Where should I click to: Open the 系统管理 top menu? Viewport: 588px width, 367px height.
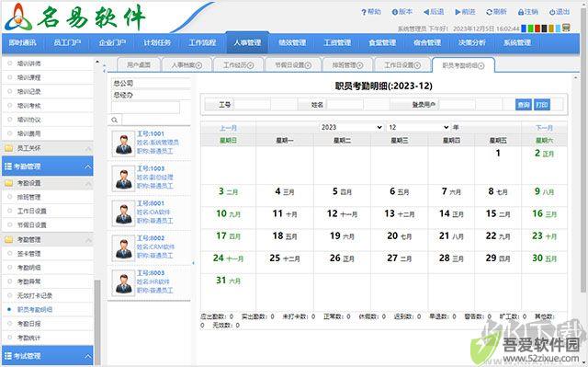tap(516, 43)
